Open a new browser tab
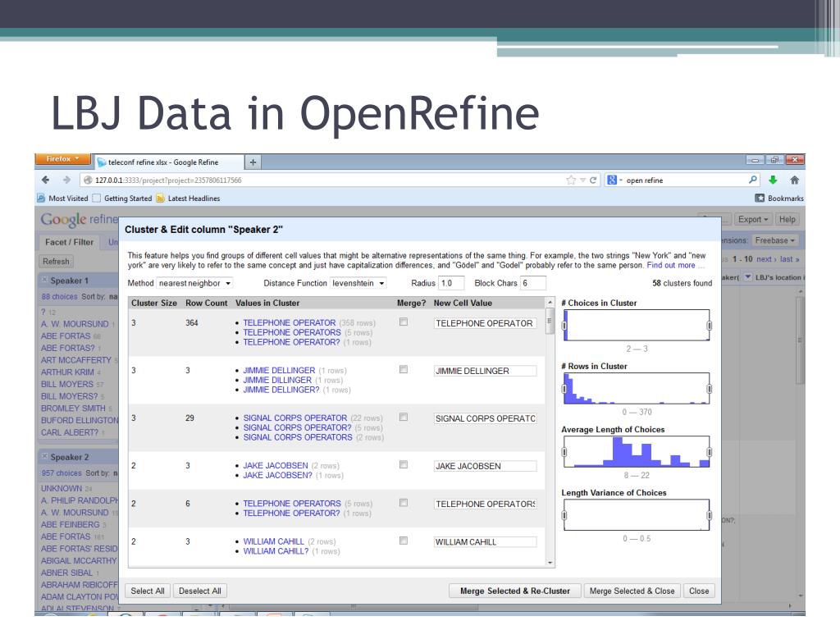This screenshot has width=840, height=630. 253,162
